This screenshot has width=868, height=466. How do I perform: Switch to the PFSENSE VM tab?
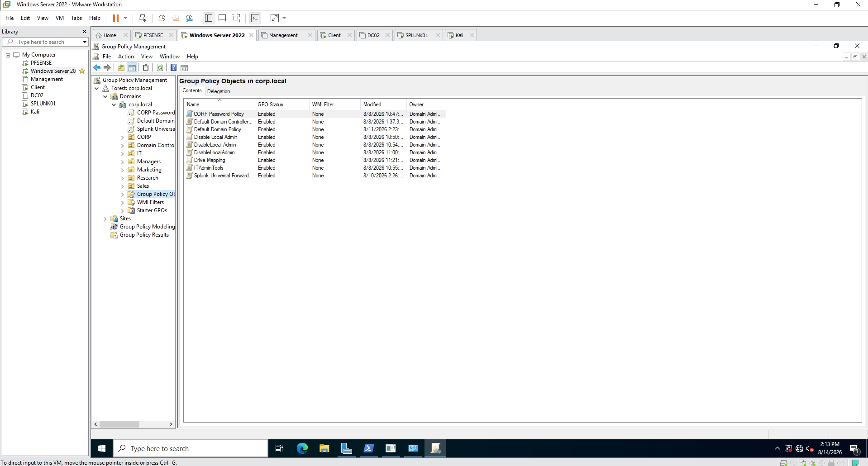click(x=153, y=35)
